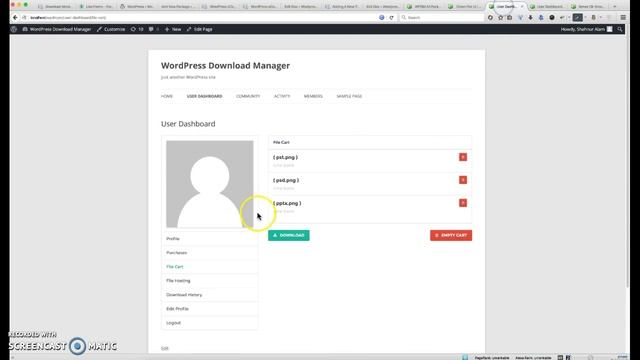Click the WordPress Download Manager admin bar link
640x360 pixels.
[57, 29]
